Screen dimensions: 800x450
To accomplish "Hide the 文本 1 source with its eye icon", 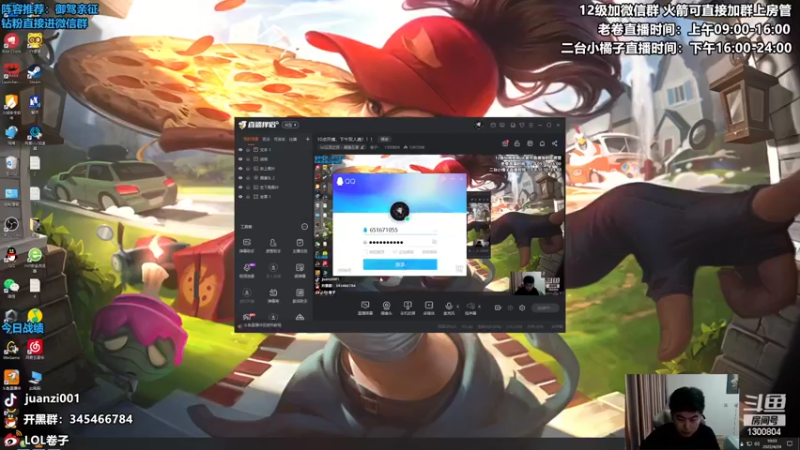I will pos(240,149).
